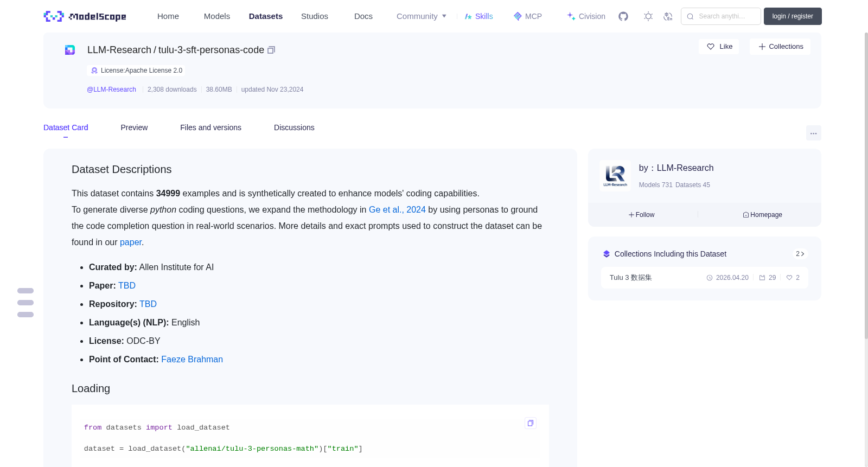Copy the code snippet using the copy icon
The width and height of the screenshot is (868, 467).
[531, 423]
